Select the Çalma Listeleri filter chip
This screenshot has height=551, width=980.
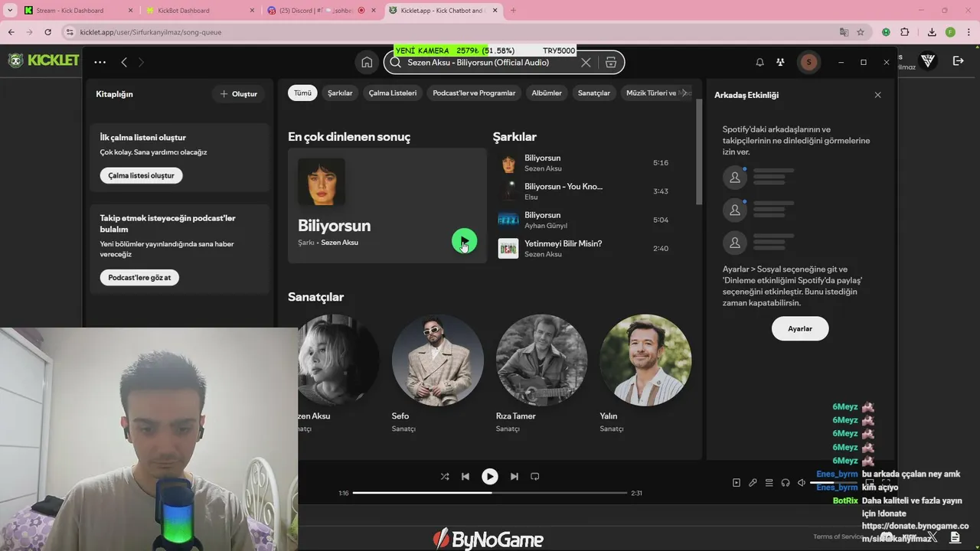tap(393, 93)
